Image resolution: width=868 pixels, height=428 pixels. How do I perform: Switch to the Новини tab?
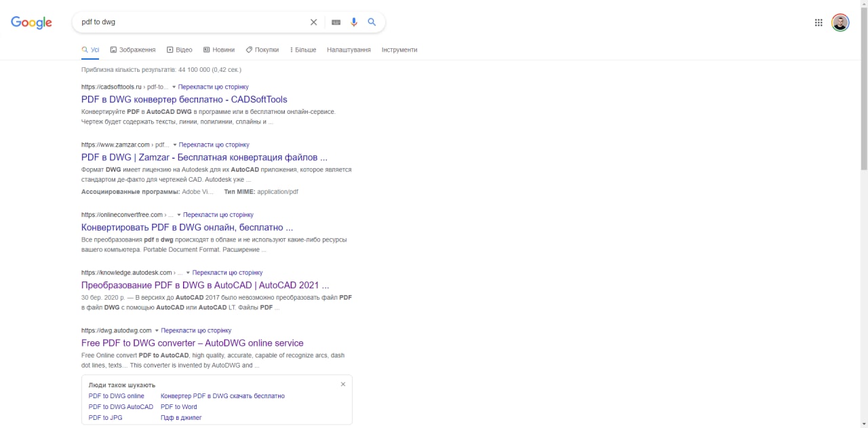pyautogui.click(x=219, y=50)
